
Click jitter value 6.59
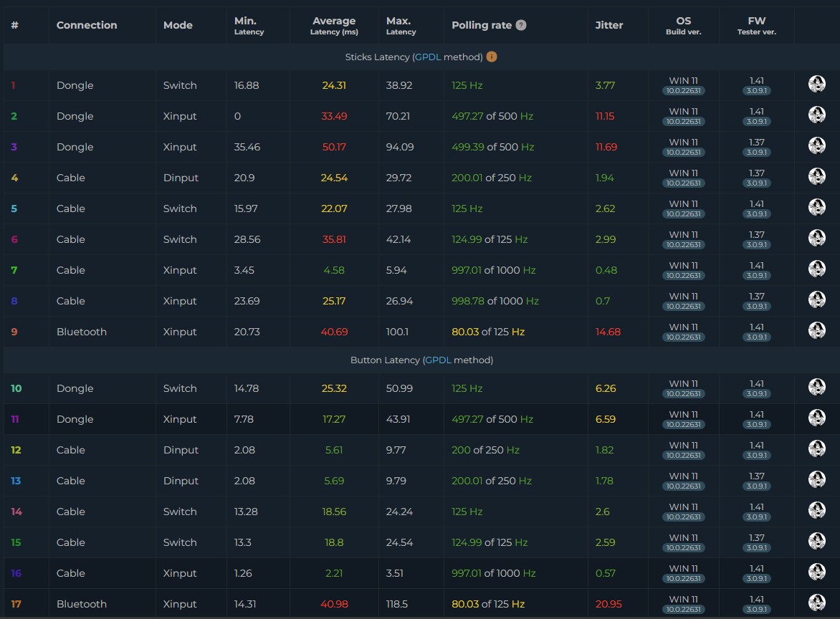[606, 419]
